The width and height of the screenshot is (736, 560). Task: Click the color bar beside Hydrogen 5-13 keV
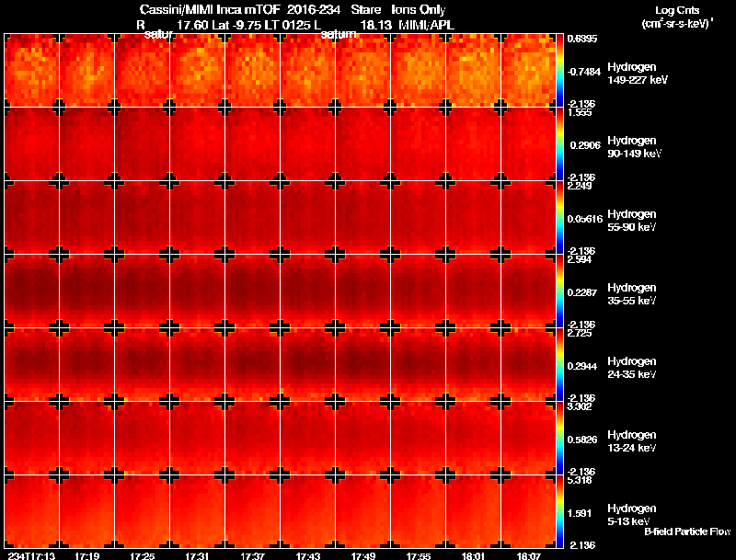click(x=559, y=511)
